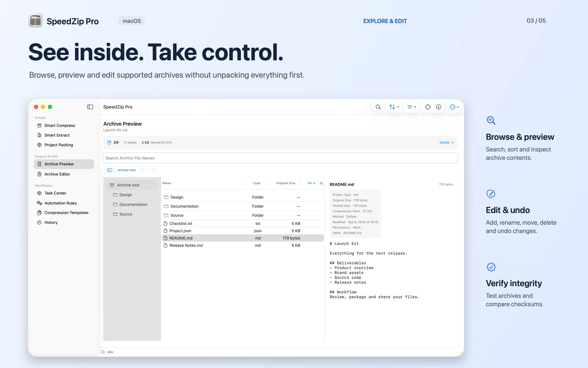Open Smart Extract in sidebar
This screenshot has height=368, width=588.
pyautogui.click(x=64, y=135)
